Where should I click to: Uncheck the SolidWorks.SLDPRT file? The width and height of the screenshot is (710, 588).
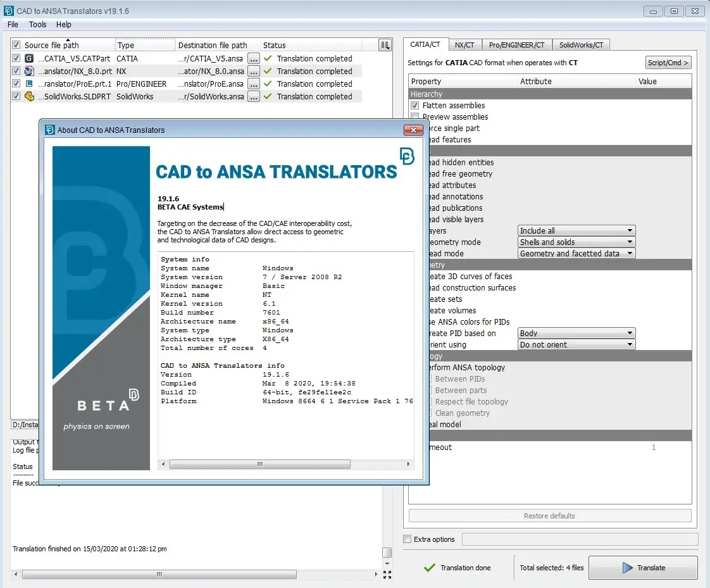tap(16, 96)
